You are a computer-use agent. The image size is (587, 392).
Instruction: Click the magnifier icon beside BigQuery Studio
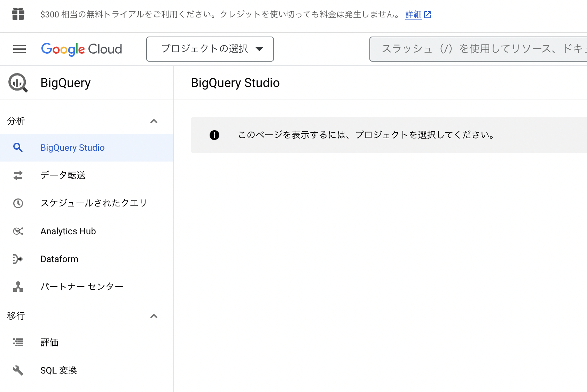[x=18, y=148]
